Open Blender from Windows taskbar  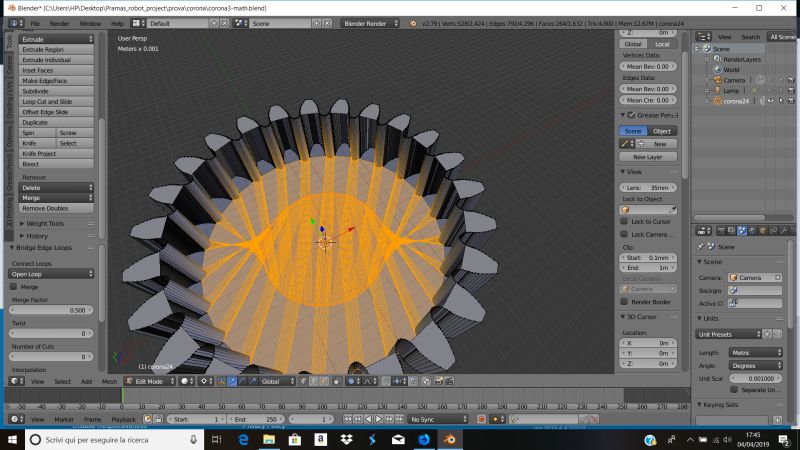pyautogui.click(x=449, y=439)
